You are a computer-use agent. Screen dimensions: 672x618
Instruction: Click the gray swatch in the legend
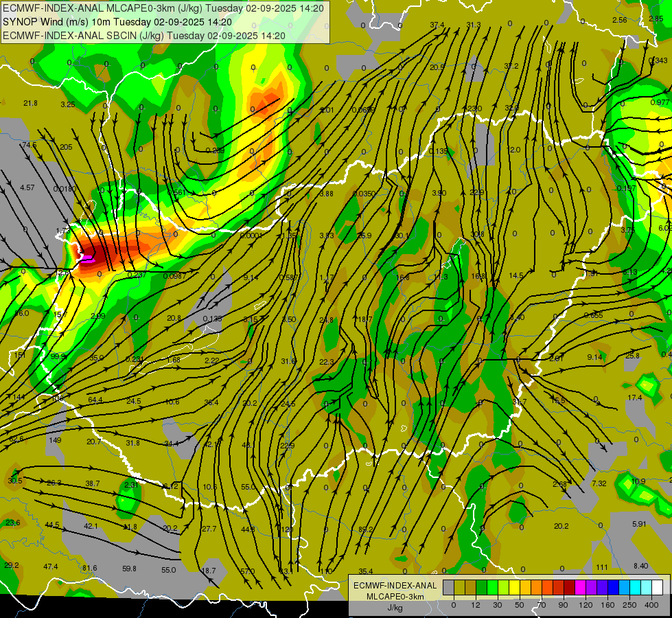pos(448,587)
